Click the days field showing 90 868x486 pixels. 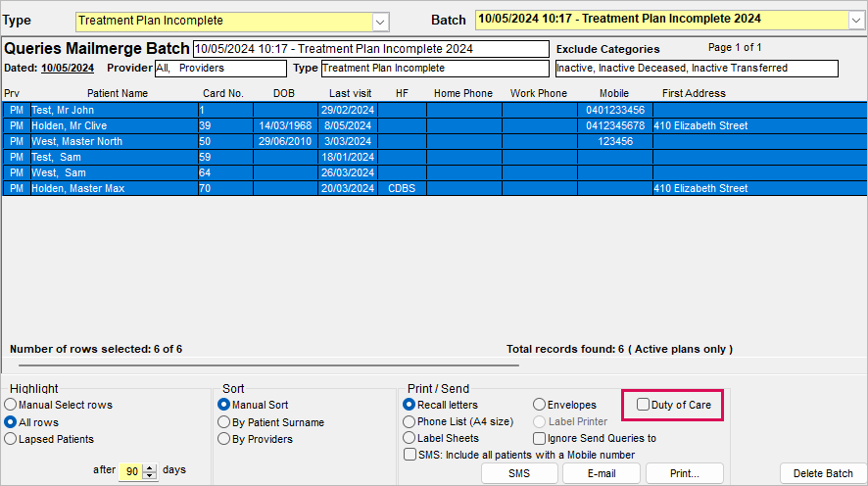click(131, 471)
